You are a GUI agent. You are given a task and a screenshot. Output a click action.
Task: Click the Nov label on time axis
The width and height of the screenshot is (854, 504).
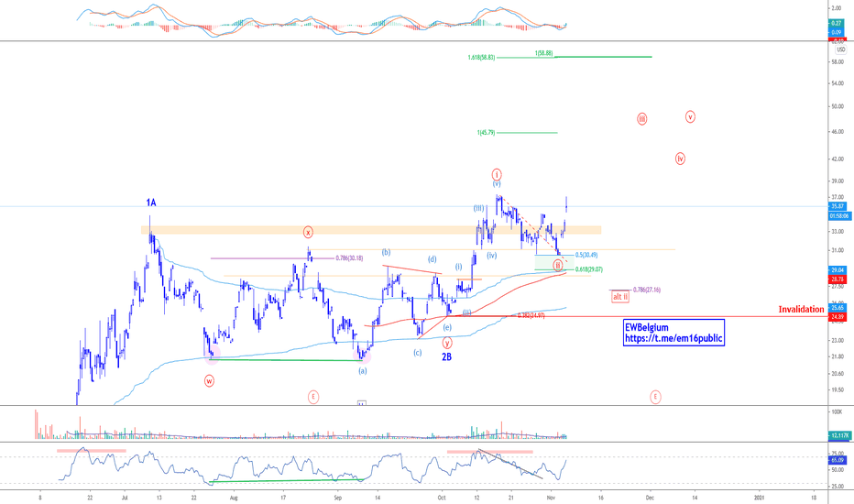click(551, 498)
